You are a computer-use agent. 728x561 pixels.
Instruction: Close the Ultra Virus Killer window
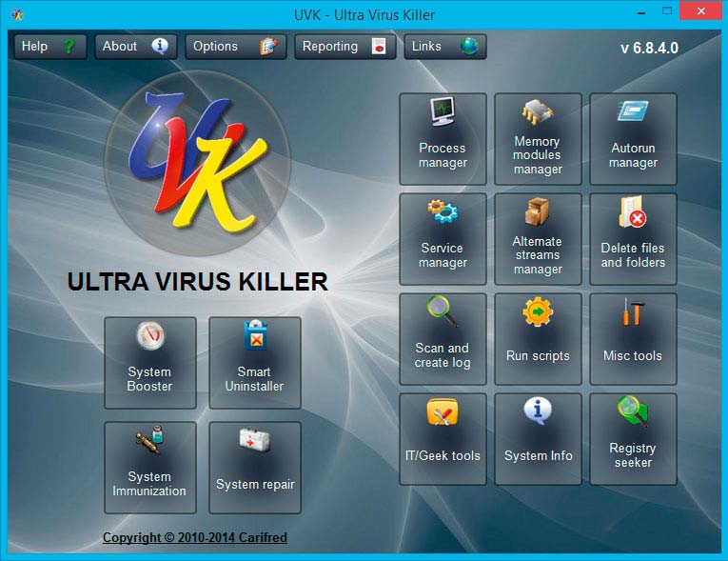[701, 10]
